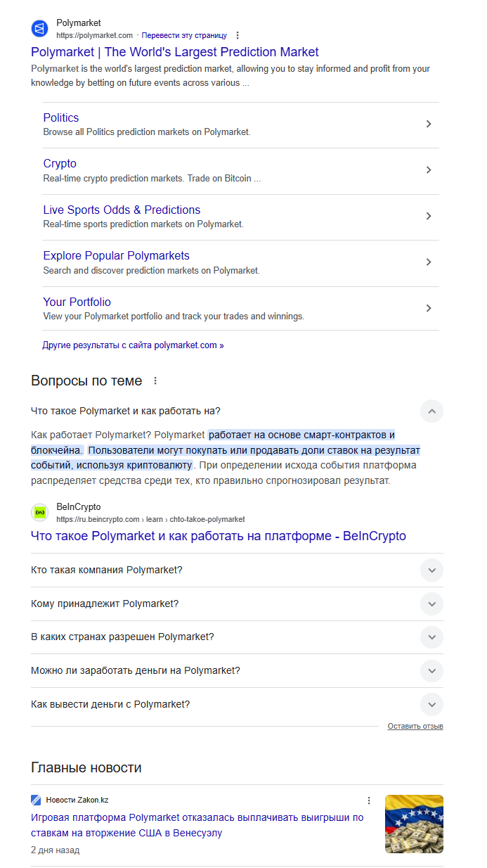Click the arrow beside Your Portfolio

point(429,308)
